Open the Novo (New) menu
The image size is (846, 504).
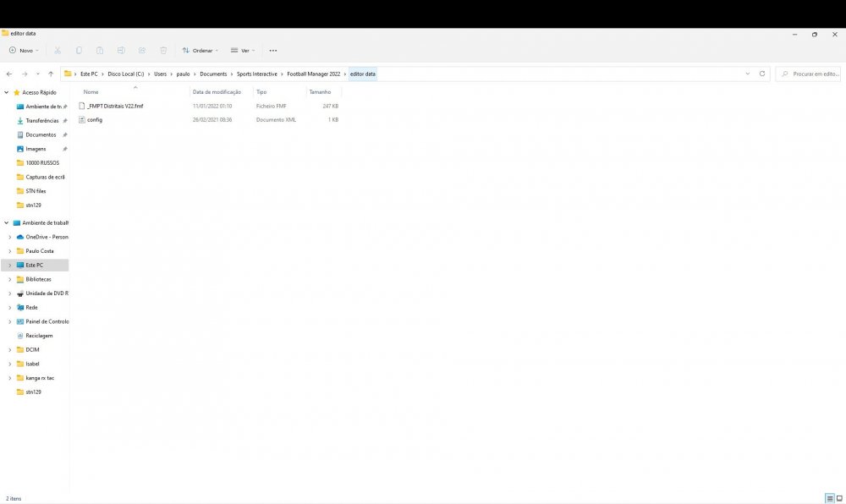(25, 50)
